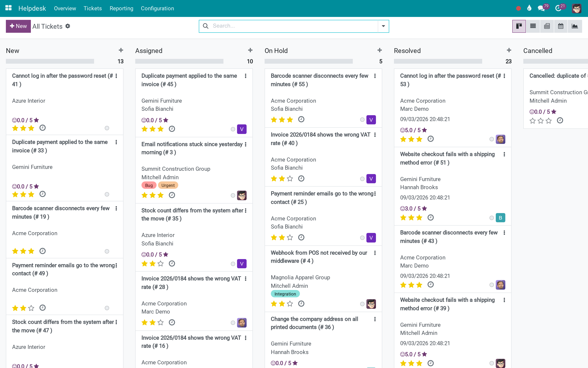Focus the Search input field

[294, 26]
